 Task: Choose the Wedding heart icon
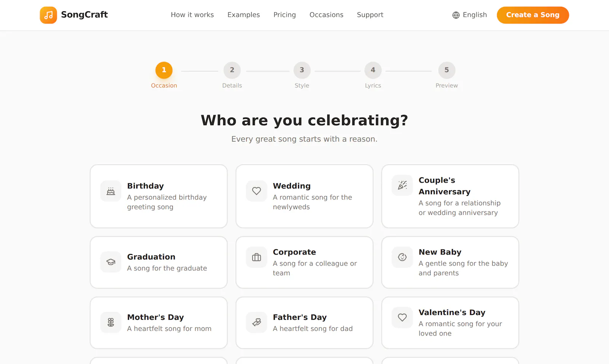click(x=257, y=191)
